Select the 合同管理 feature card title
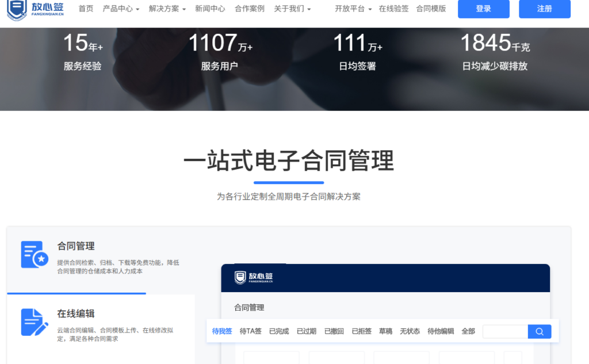This screenshot has width=589, height=364. [x=76, y=246]
